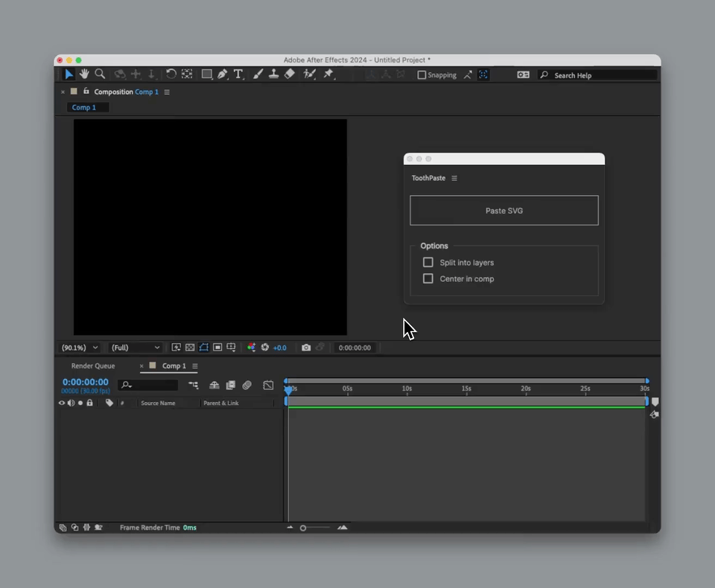The image size is (715, 588).
Task: Toggle the Snapping checkbox in the toolbar
Action: (x=422, y=74)
